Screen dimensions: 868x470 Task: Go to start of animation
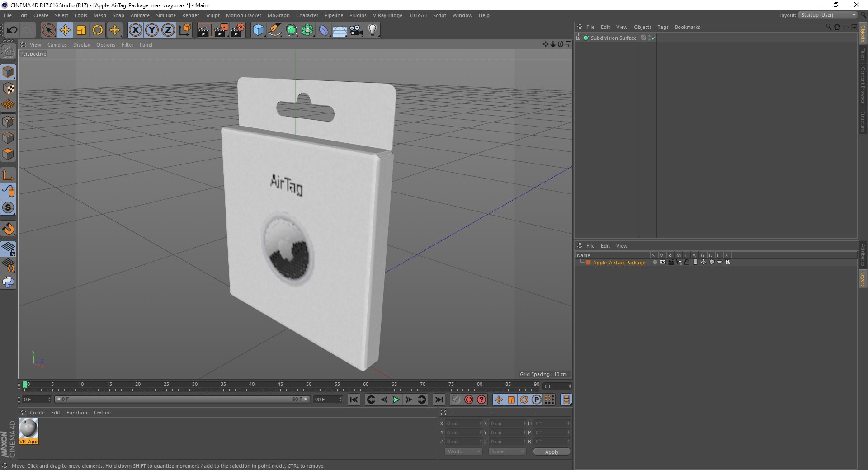click(354, 399)
